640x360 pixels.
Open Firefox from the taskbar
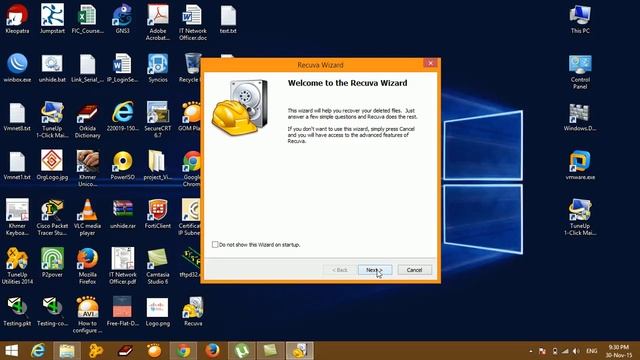coord(212,351)
